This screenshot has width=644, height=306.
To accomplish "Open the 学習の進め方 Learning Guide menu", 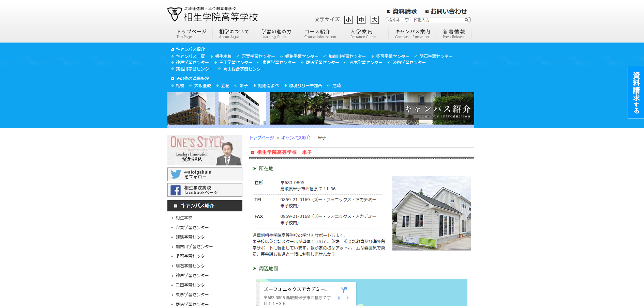I will [276, 34].
